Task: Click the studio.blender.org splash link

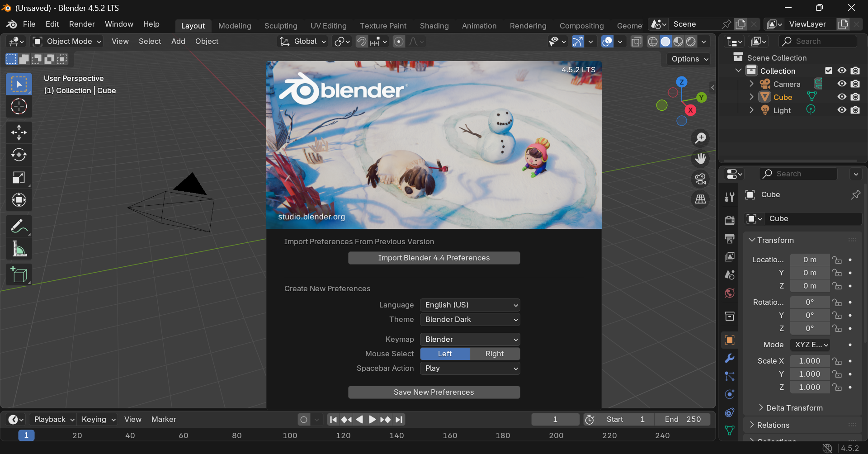Action: [311, 217]
